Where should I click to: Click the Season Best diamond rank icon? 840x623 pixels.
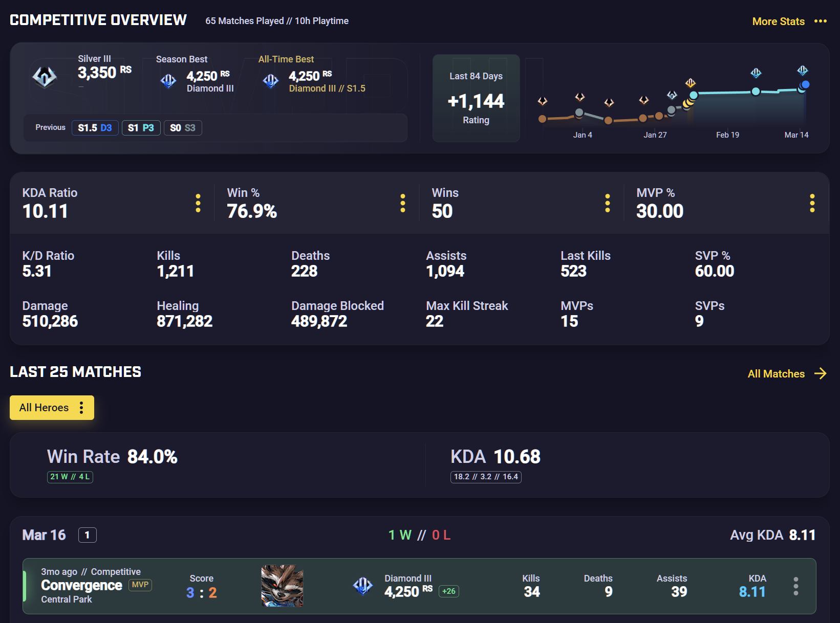tap(168, 81)
